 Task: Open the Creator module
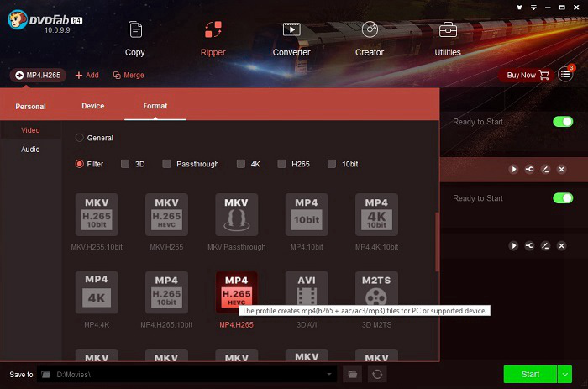pyautogui.click(x=370, y=39)
